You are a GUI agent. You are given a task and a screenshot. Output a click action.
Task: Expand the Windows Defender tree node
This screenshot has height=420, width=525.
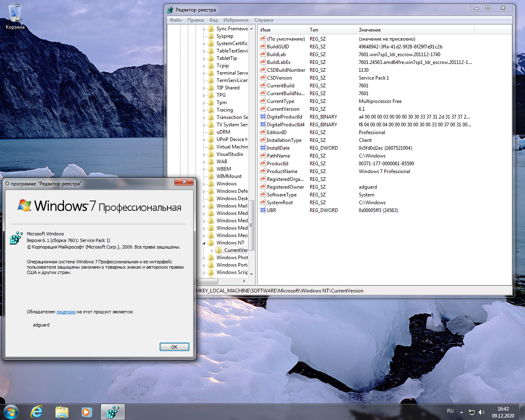(204, 191)
